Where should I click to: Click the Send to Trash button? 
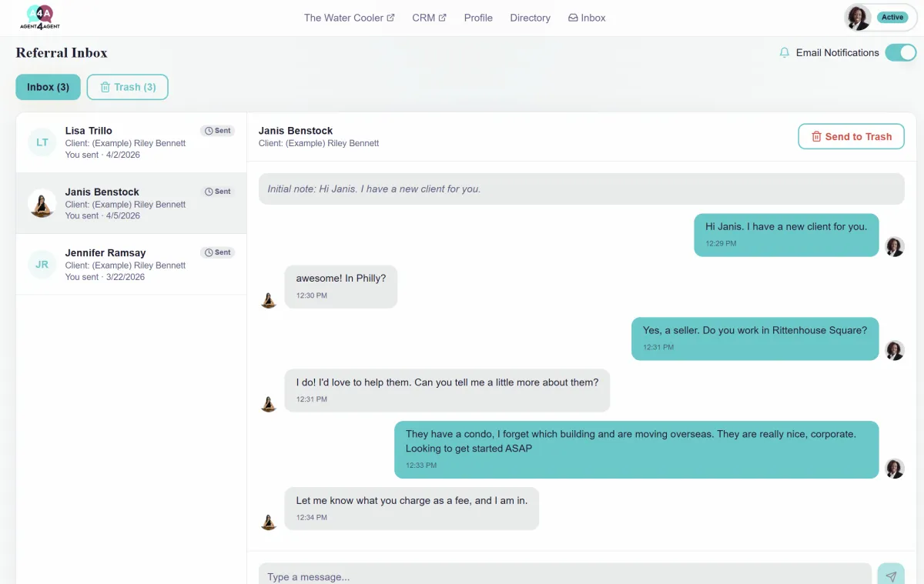(x=851, y=136)
